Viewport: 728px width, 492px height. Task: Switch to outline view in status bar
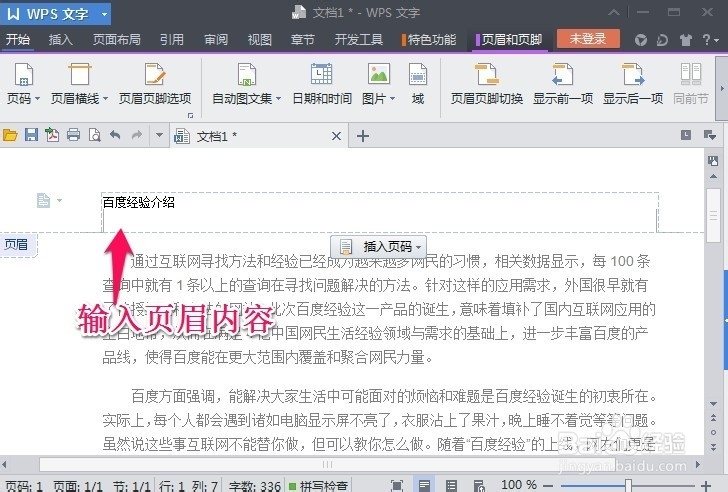pos(451,486)
